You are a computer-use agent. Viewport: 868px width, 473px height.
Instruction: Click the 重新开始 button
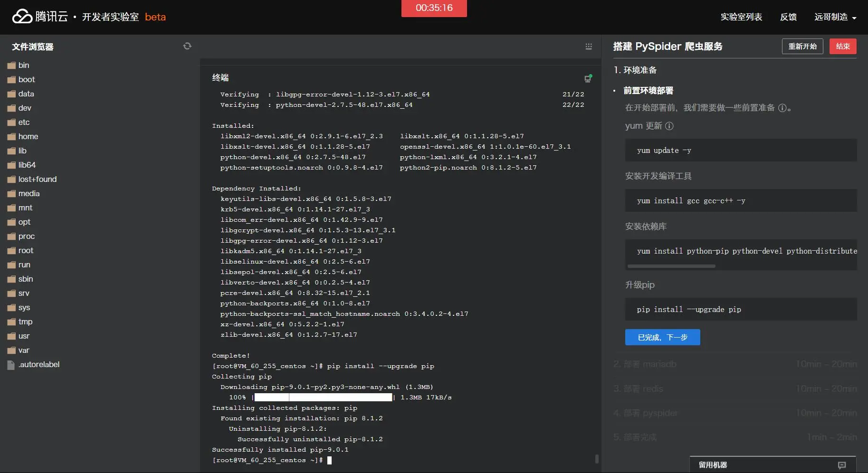[802, 46]
